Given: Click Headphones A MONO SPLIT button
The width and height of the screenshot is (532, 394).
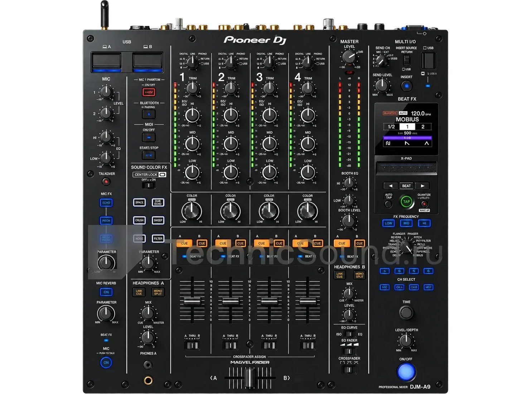Looking at the screenshot, I should [158, 292].
